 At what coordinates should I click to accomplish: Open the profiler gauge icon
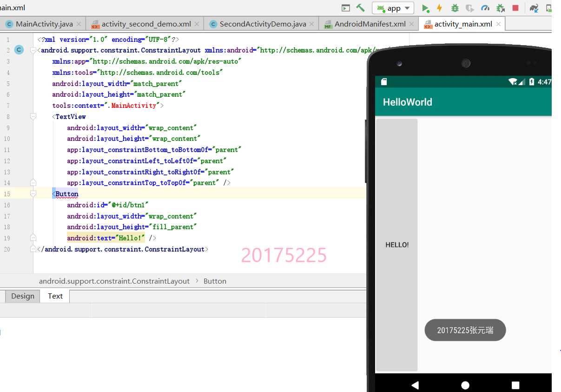(485, 8)
